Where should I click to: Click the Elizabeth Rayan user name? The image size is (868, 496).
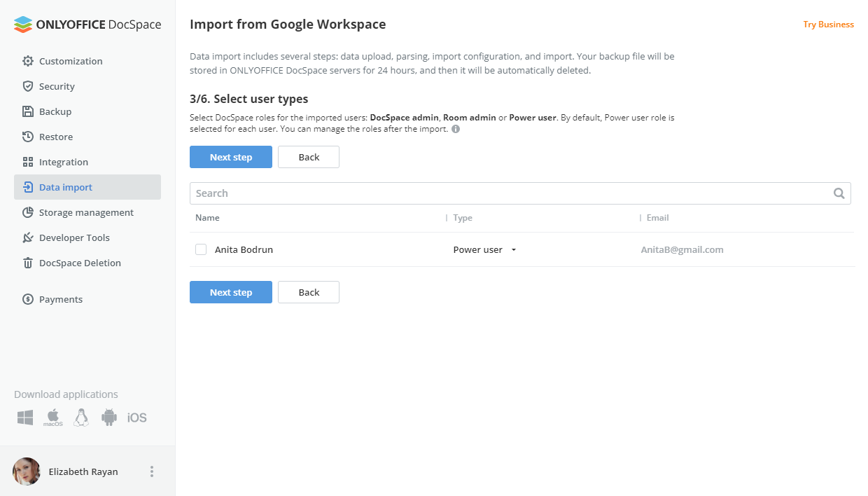point(83,471)
